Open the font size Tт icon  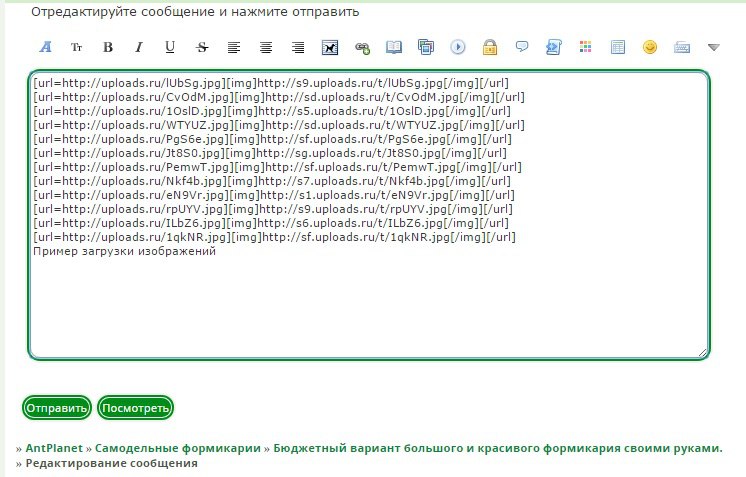click(x=76, y=47)
